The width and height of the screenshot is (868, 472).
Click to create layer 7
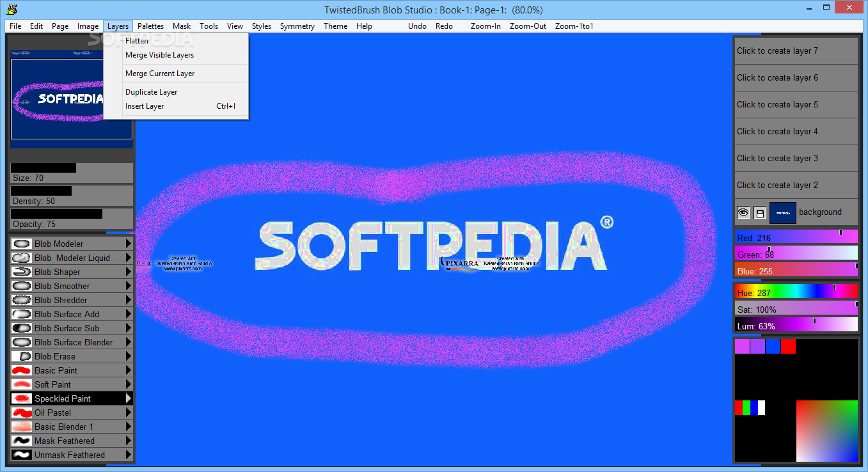click(x=796, y=51)
